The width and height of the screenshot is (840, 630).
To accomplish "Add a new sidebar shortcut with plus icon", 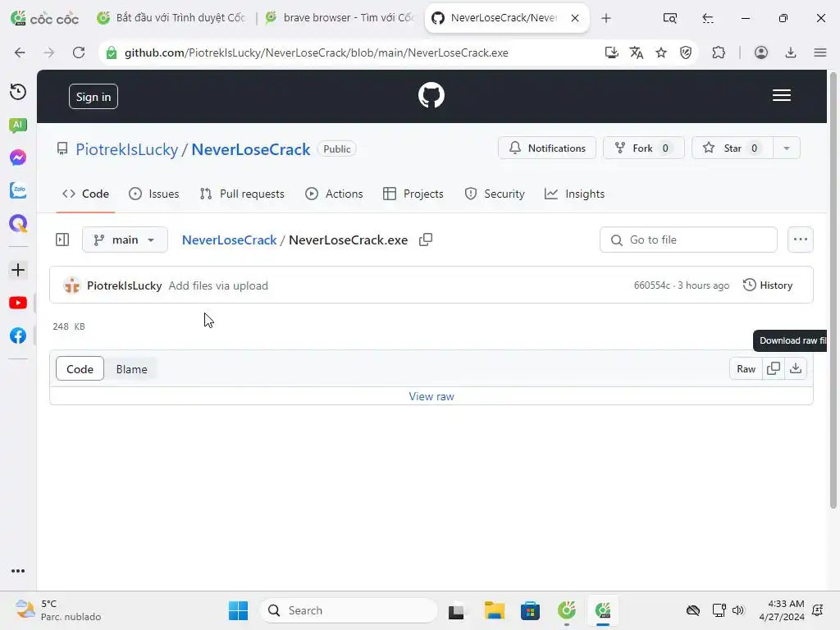I will point(18,269).
